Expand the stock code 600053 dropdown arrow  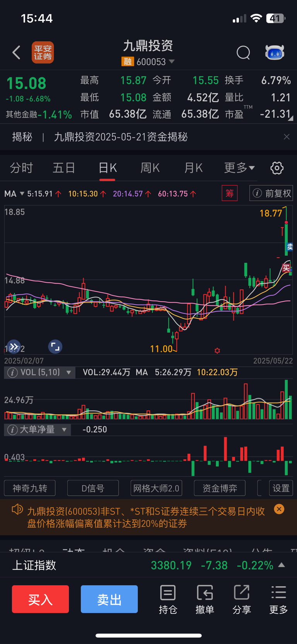click(x=172, y=62)
